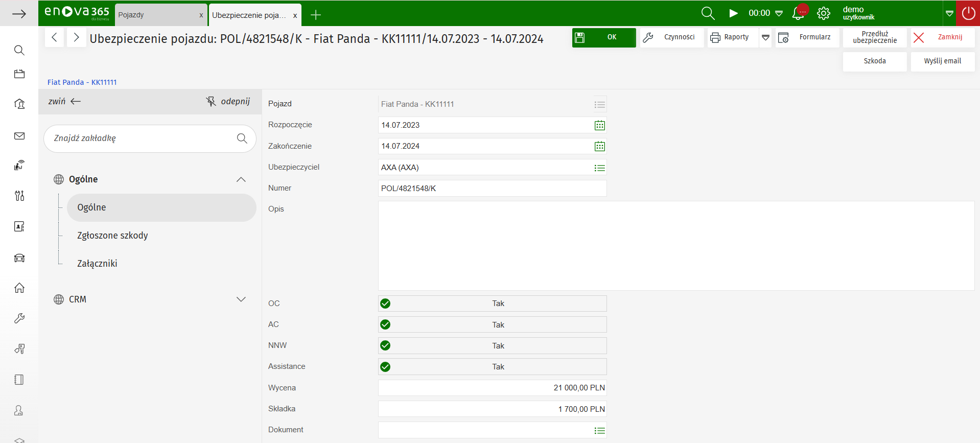
Task: Open settings gear in top bar
Action: click(x=824, y=13)
